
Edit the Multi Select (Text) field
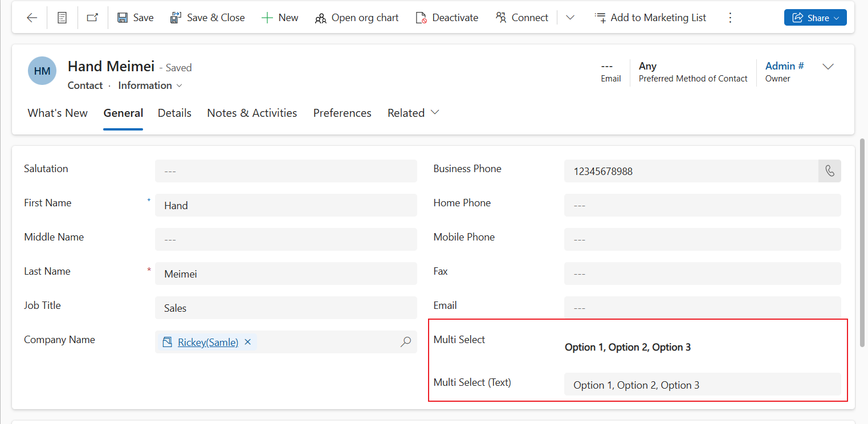click(x=702, y=384)
